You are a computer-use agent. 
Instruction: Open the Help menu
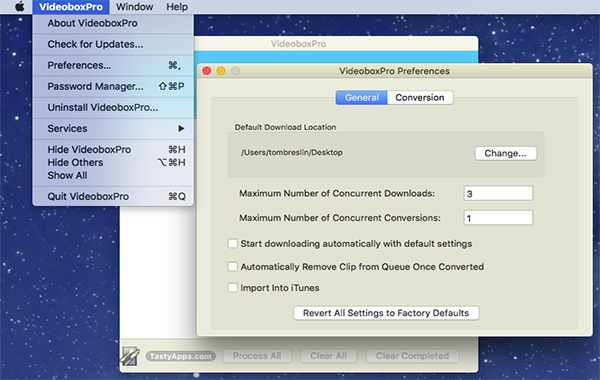[177, 7]
